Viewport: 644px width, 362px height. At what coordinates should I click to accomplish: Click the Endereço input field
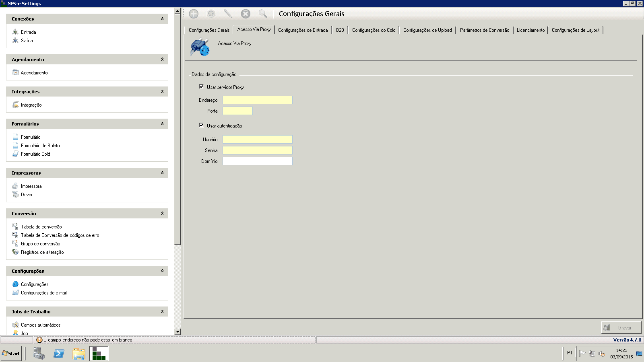click(258, 100)
